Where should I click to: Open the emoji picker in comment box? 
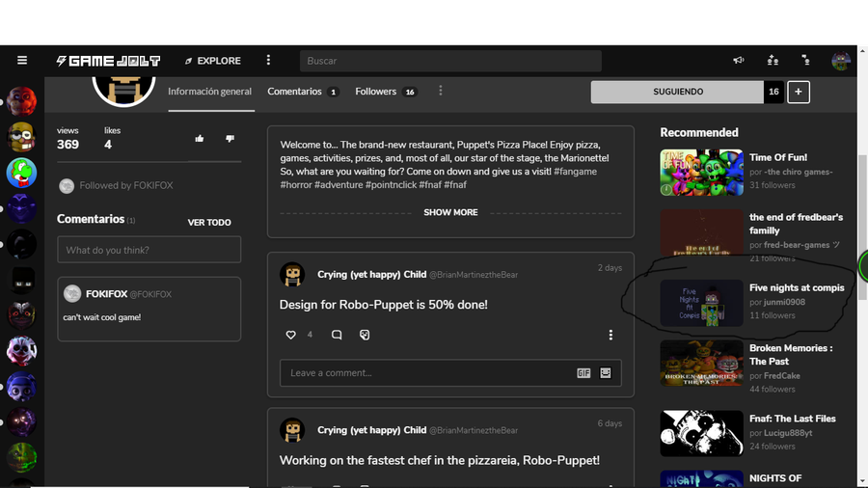(x=606, y=373)
